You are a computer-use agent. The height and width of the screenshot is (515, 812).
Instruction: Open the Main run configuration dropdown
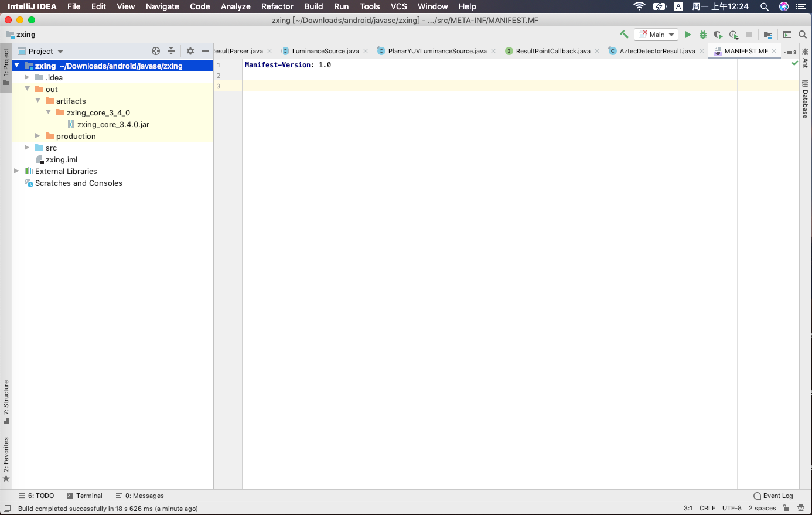(x=656, y=35)
